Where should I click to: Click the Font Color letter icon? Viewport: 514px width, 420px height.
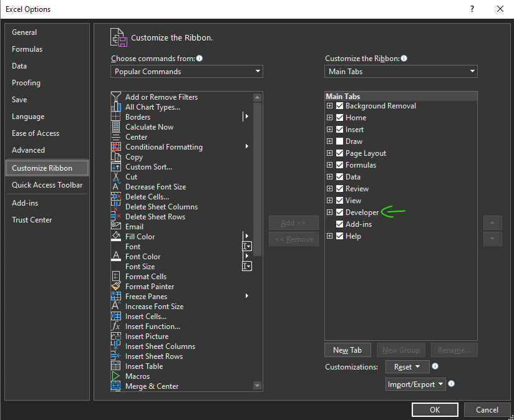(x=116, y=256)
